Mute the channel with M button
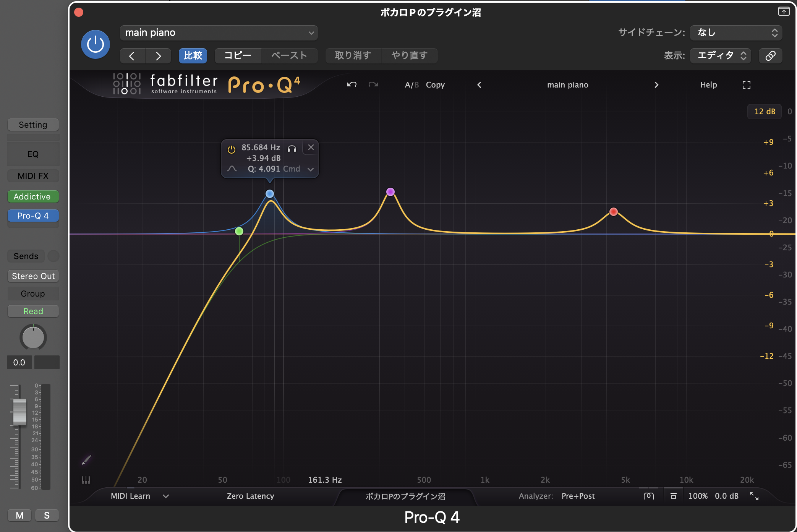Image resolution: width=797 pixels, height=532 pixels. click(19, 515)
